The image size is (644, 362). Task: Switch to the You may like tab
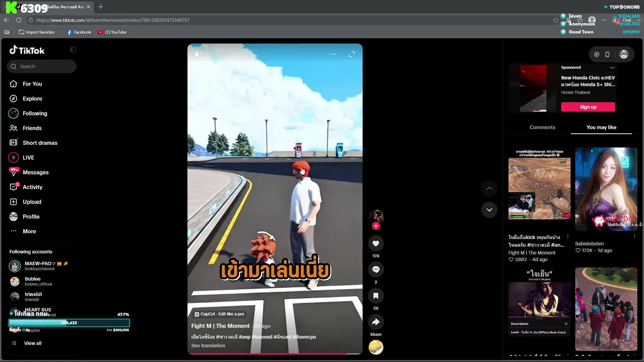tap(601, 127)
